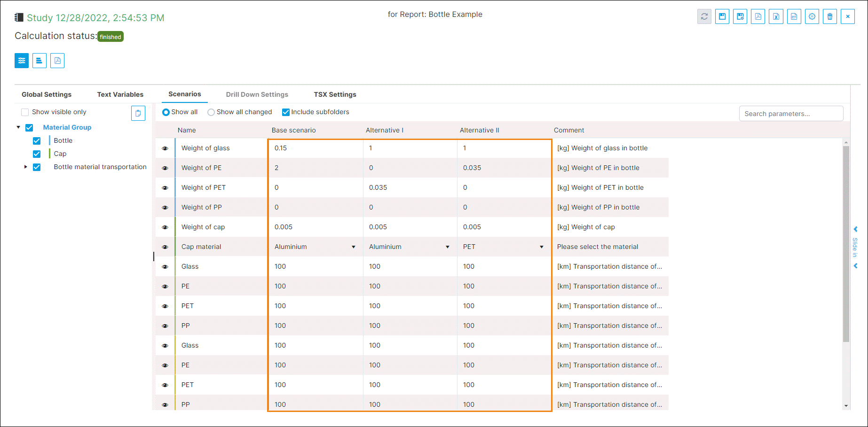The image size is (868, 427).
Task: Click the Name column header
Action: click(187, 130)
